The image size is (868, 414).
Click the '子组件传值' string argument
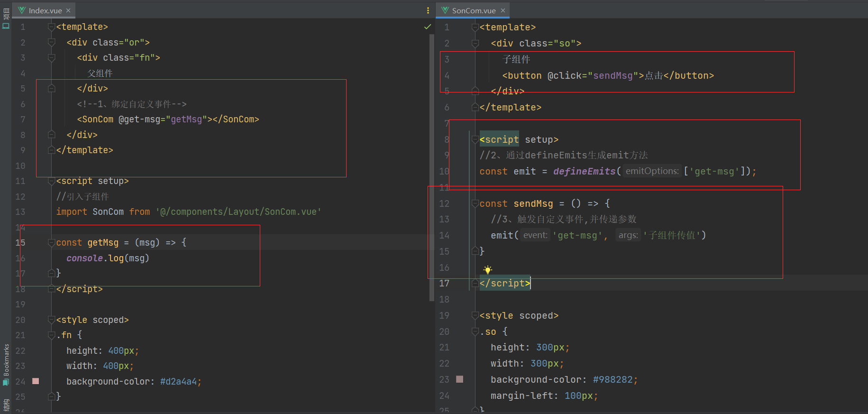coord(672,235)
